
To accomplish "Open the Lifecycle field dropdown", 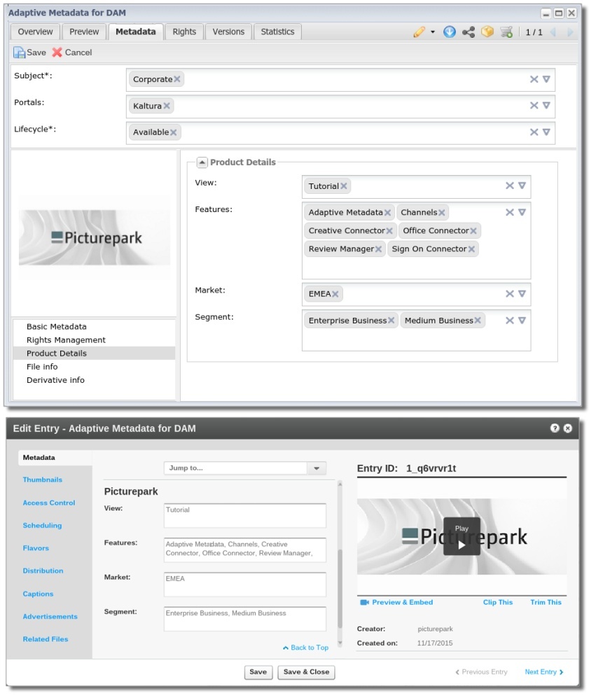I will pyautogui.click(x=546, y=132).
